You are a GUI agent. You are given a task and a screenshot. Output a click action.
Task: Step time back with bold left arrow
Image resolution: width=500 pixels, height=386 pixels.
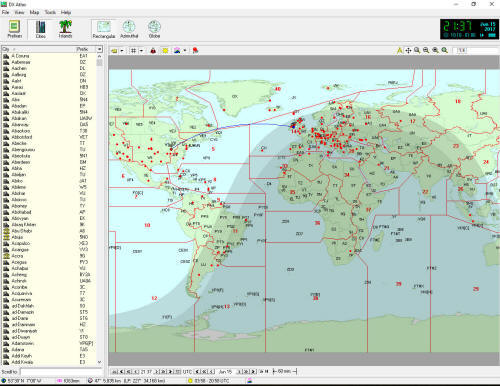(122, 371)
